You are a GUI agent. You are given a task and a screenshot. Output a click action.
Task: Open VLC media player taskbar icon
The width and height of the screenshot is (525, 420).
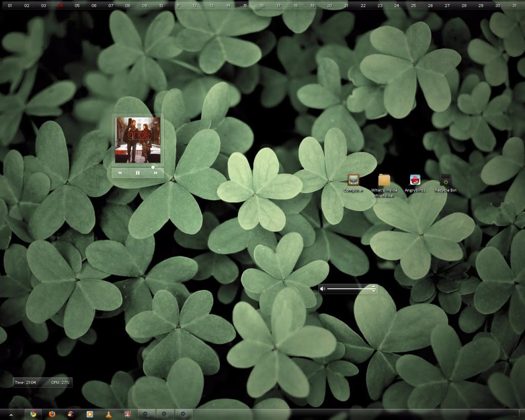click(x=109, y=414)
